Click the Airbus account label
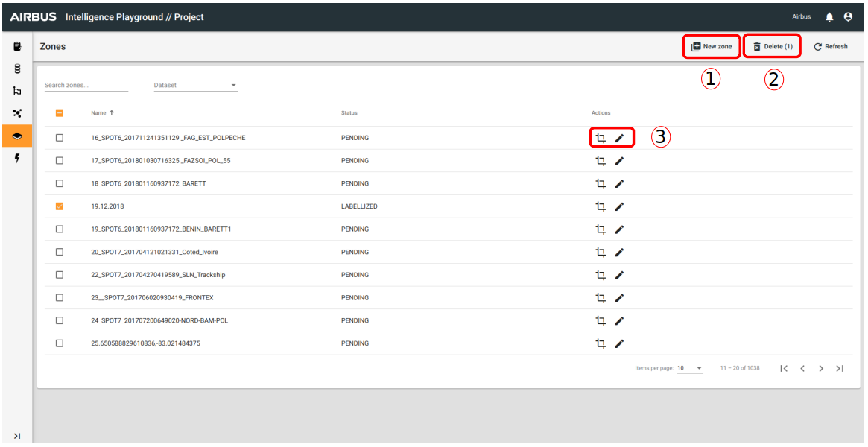Screen dimensions: 868x447 802,17
